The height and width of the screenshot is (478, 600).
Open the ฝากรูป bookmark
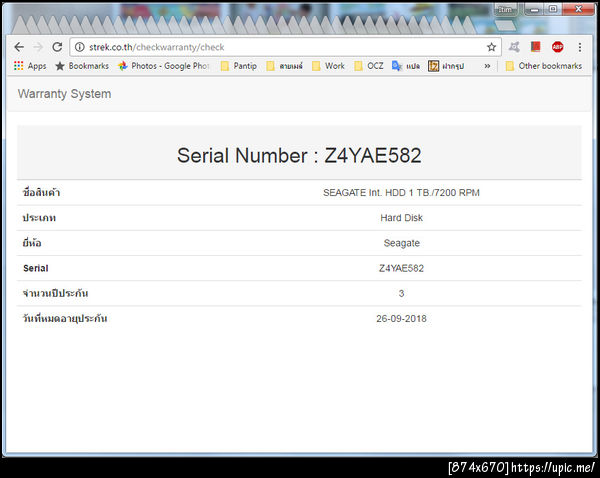[x=446, y=66]
